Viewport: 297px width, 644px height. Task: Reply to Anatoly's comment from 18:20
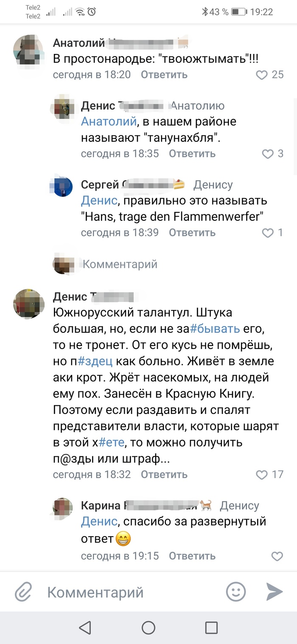(164, 75)
